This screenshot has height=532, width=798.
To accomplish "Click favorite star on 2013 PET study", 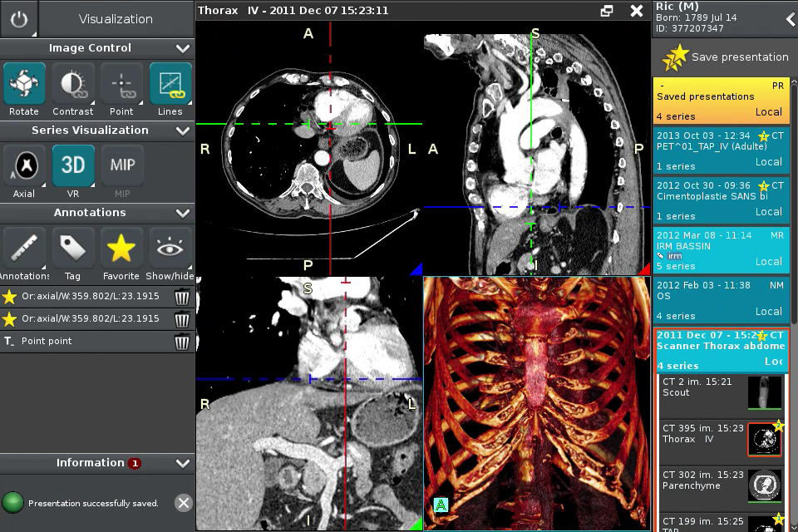I will coord(763,136).
